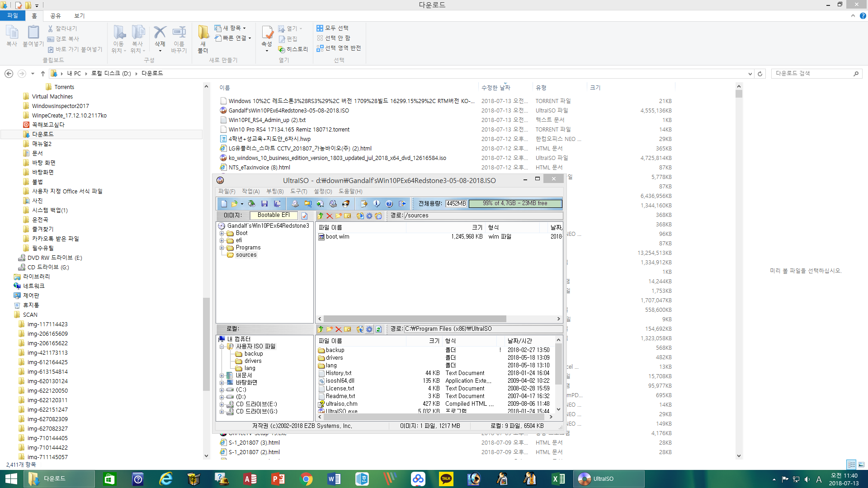Click the Refresh icon in local pane toolbar
The height and width of the screenshot is (488, 868).
coord(378,329)
